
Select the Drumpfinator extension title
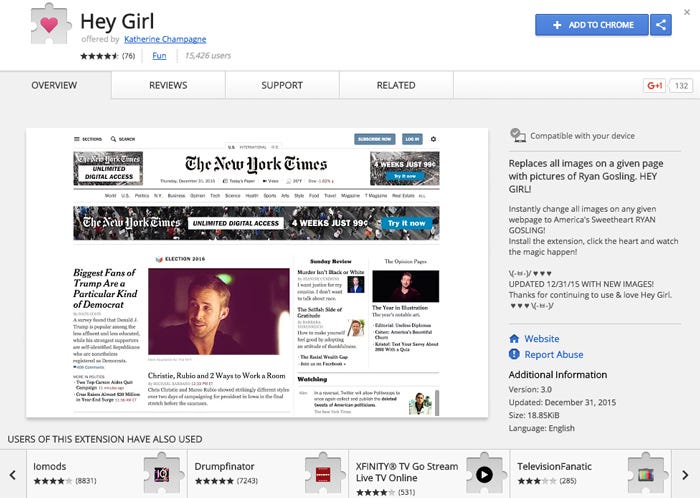point(224,466)
